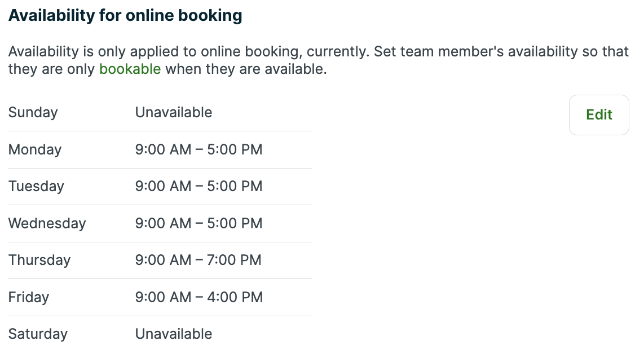
Task: Click Wednesday's 9:00 AM – 5:00 PM hours
Action: click(x=199, y=223)
